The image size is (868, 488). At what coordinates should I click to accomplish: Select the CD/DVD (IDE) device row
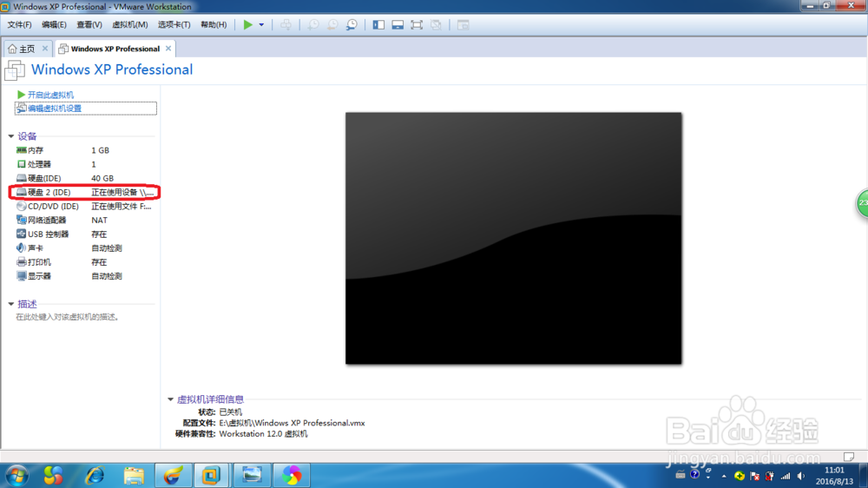(84, 206)
